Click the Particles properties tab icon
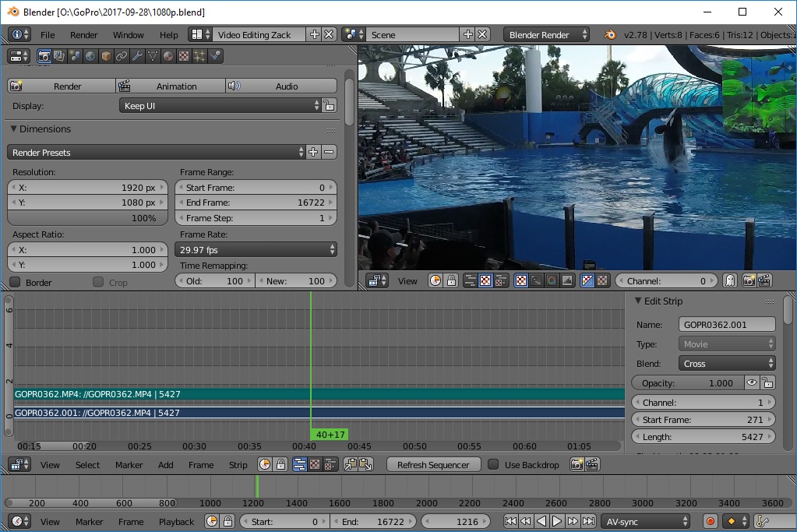The width and height of the screenshot is (797, 532). pyautogui.click(x=199, y=56)
